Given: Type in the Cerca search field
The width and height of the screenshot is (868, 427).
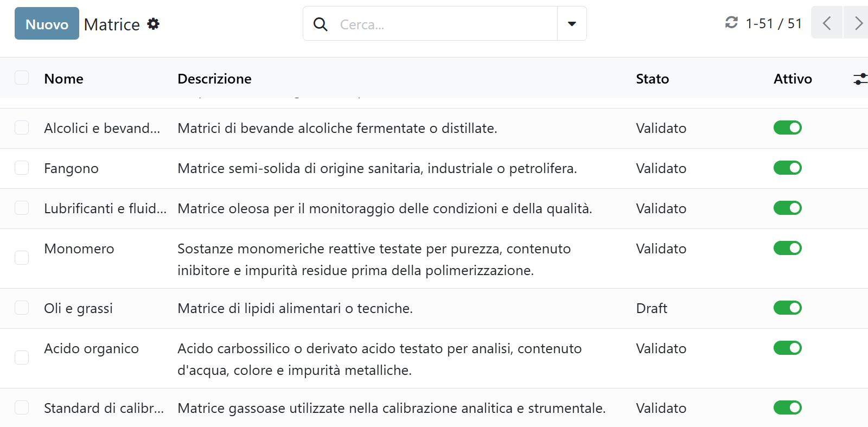Looking at the screenshot, I should [445, 24].
